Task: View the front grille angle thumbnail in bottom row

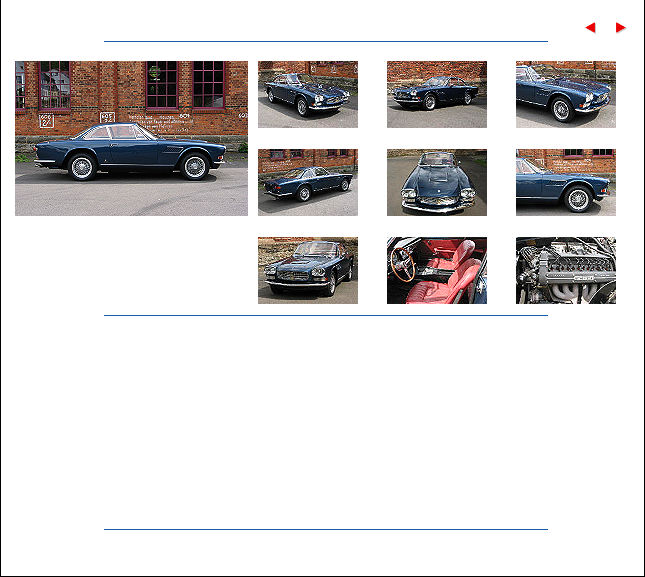Action: [x=308, y=270]
